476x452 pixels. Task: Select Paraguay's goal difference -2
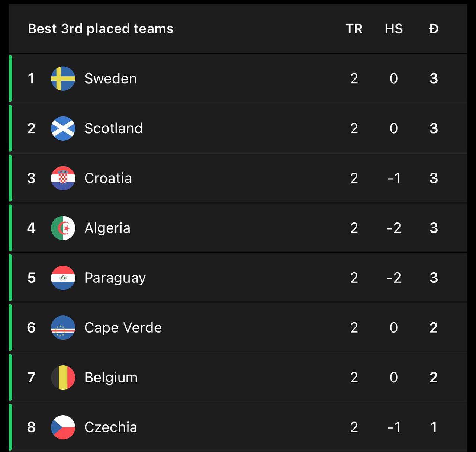pos(394,278)
